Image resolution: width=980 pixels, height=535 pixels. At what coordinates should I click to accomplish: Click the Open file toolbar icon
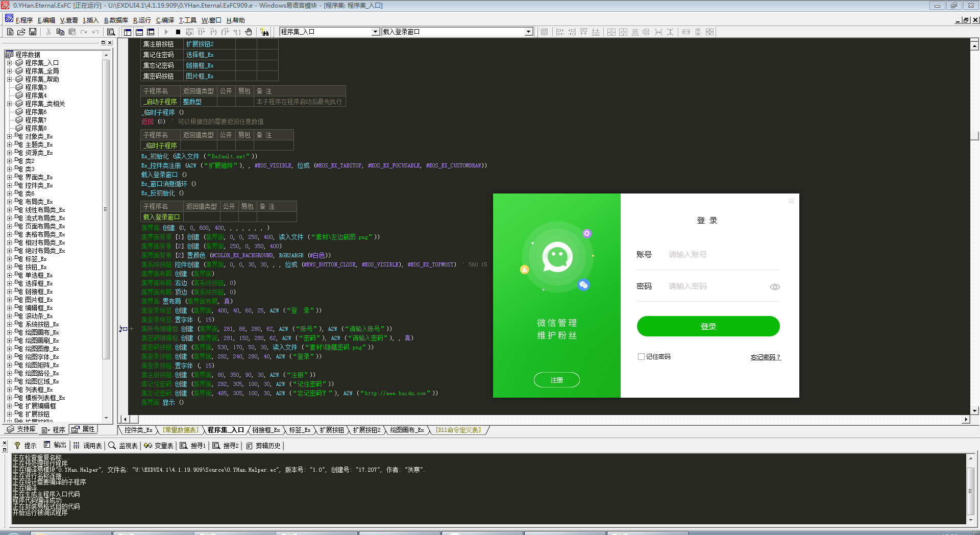(21, 32)
